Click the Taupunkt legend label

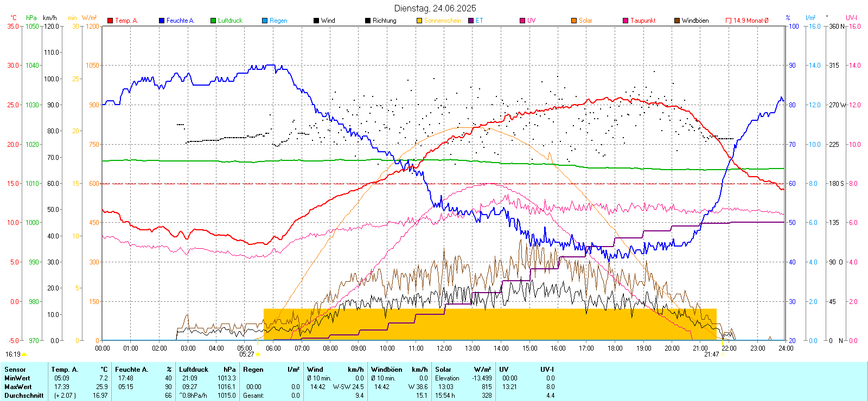pos(643,21)
